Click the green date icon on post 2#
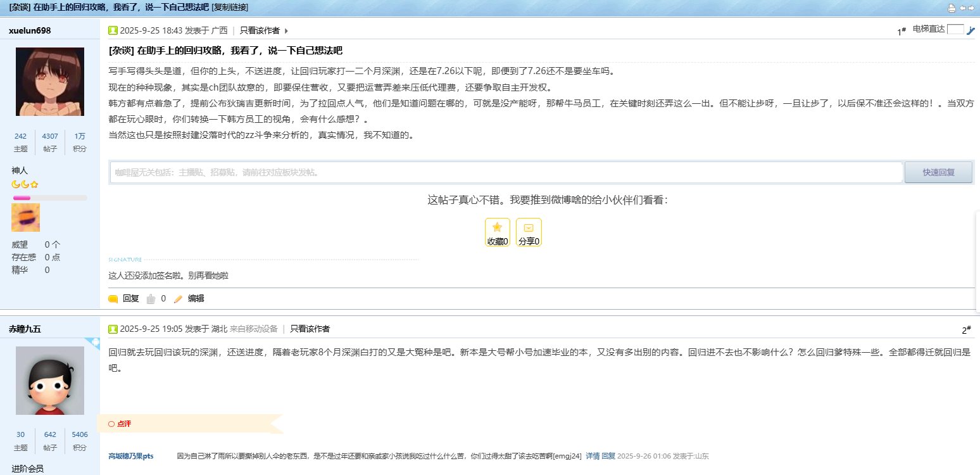This screenshot has width=980, height=475. pyautogui.click(x=113, y=329)
